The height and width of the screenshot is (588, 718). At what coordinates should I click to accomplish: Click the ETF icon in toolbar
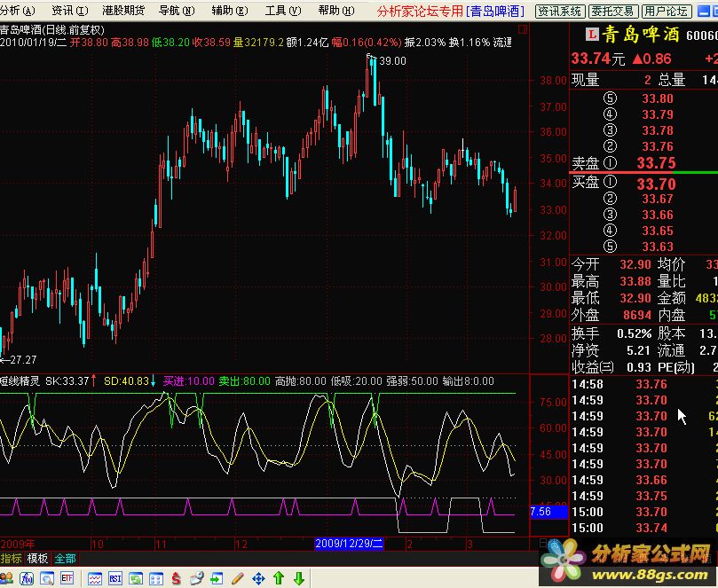coord(67,578)
